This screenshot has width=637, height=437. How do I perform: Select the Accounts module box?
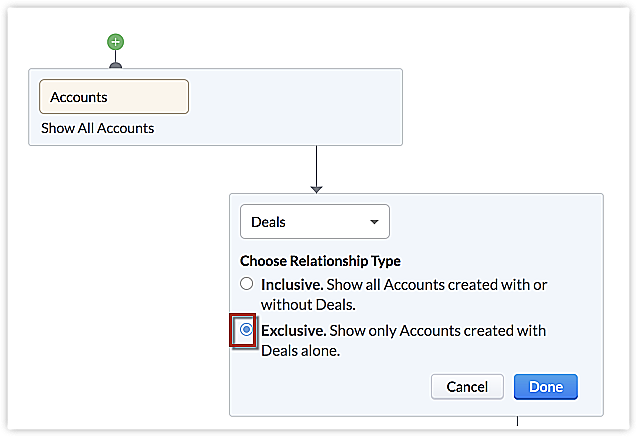coord(114,97)
